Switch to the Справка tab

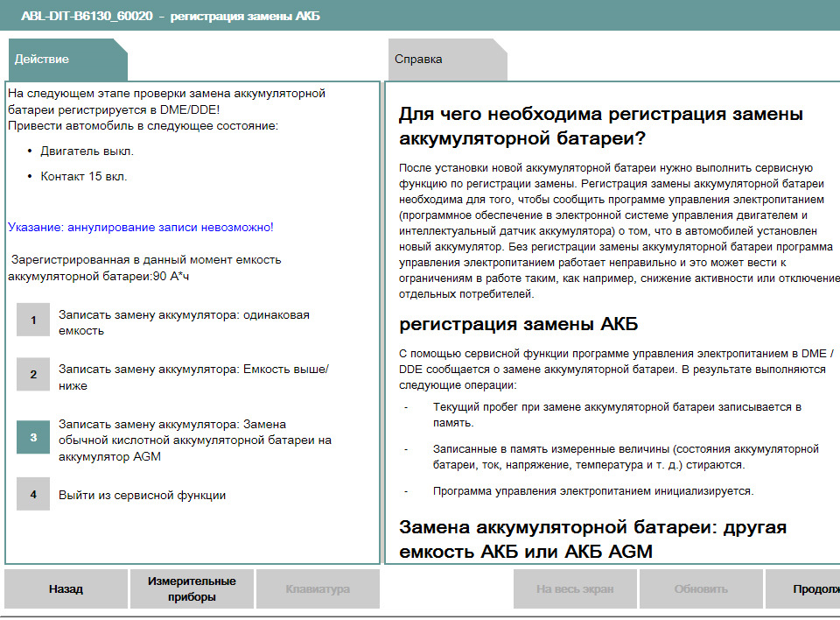click(447, 60)
